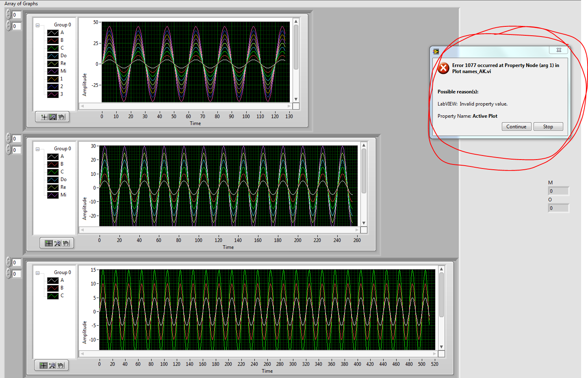Click Stop in the error dialog
The width and height of the screenshot is (588, 378).
[548, 127]
